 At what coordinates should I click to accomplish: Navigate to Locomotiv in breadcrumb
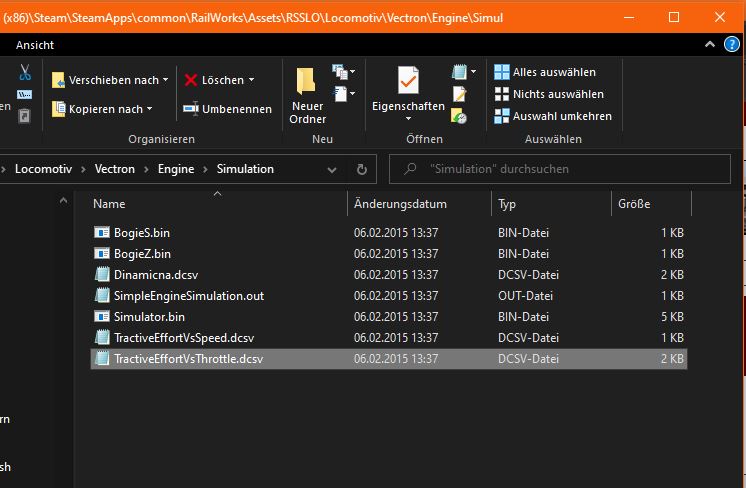pyautogui.click(x=43, y=169)
